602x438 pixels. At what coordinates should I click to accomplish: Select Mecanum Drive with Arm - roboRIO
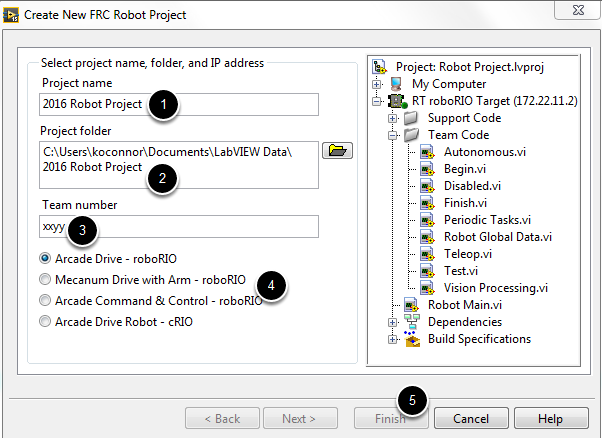tap(142, 279)
